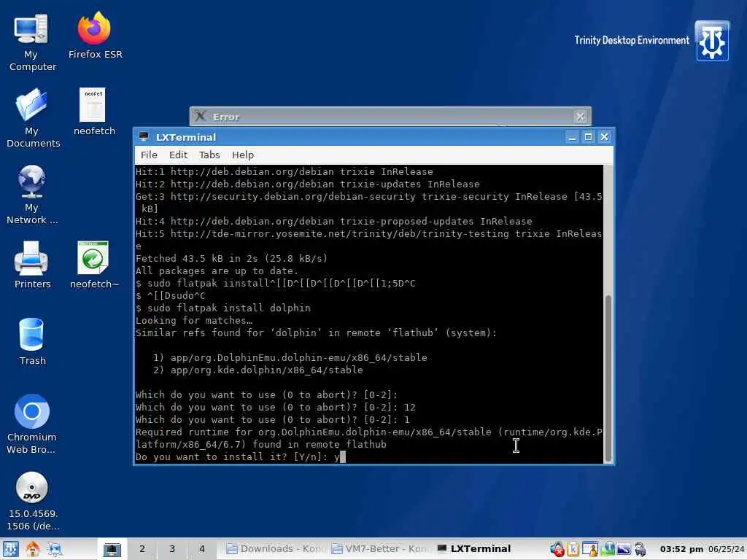The height and width of the screenshot is (560, 747).
Task: Activate the Downloads Konqueror taskbar entry
Action: [275, 549]
